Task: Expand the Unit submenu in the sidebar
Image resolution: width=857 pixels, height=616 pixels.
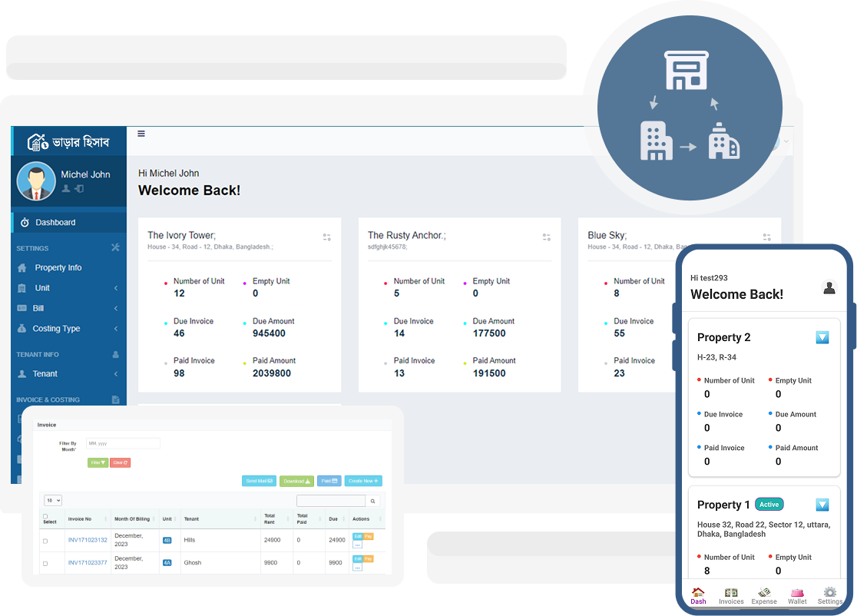Action: click(x=68, y=288)
